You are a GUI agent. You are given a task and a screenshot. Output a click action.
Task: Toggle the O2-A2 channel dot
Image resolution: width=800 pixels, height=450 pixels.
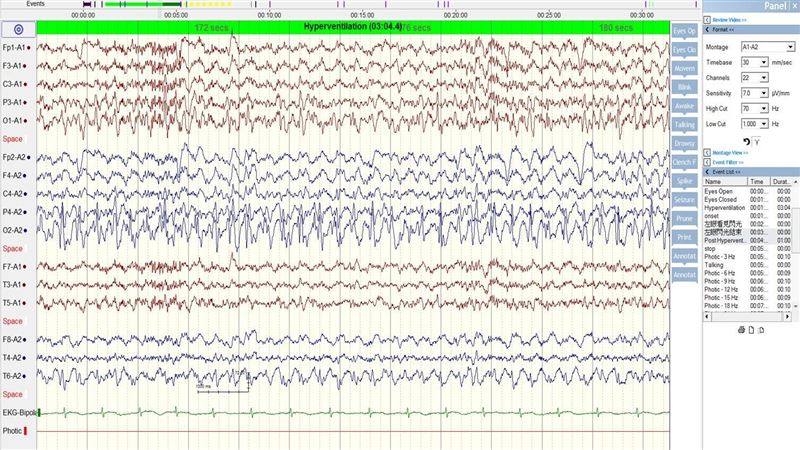(27, 231)
